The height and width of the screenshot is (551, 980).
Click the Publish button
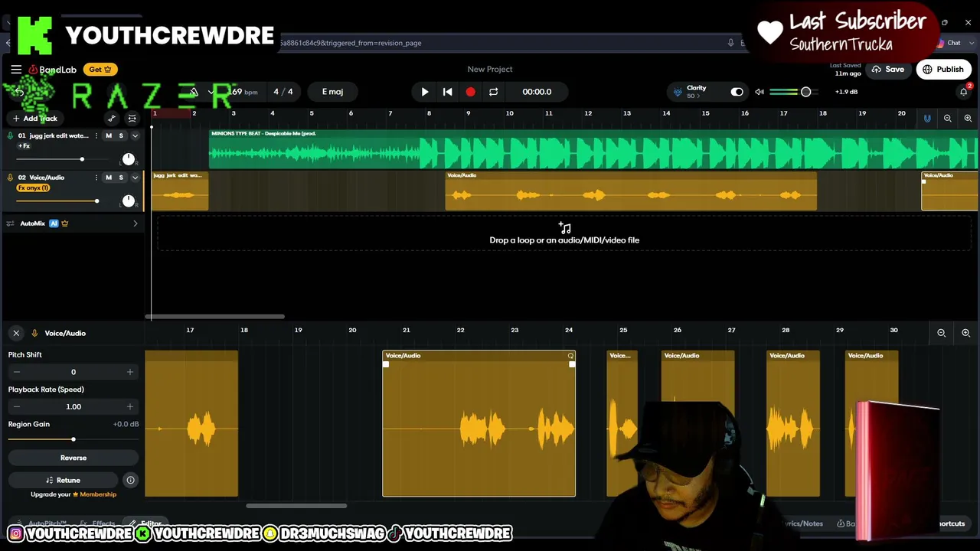(943, 70)
